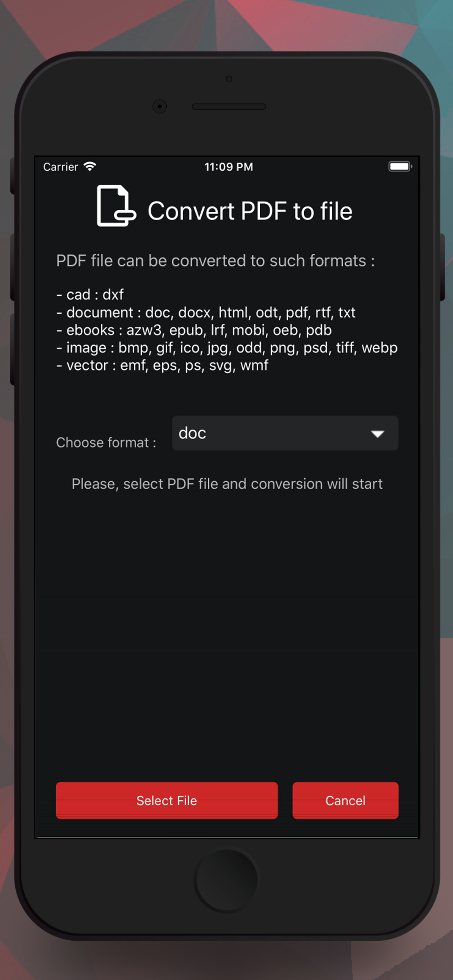This screenshot has width=453, height=980.
Task: Select the doc value in the format box
Action: tap(192, 432)
